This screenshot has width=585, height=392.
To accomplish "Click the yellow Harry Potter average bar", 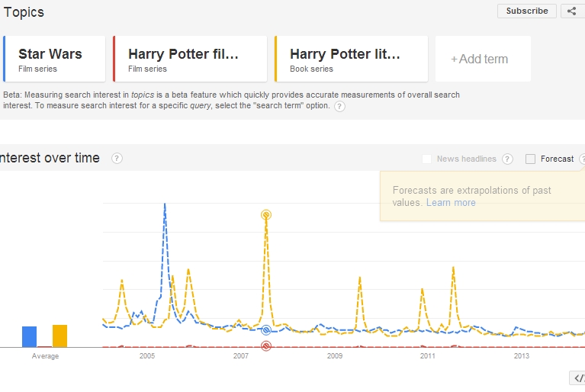I will [59, 336].
